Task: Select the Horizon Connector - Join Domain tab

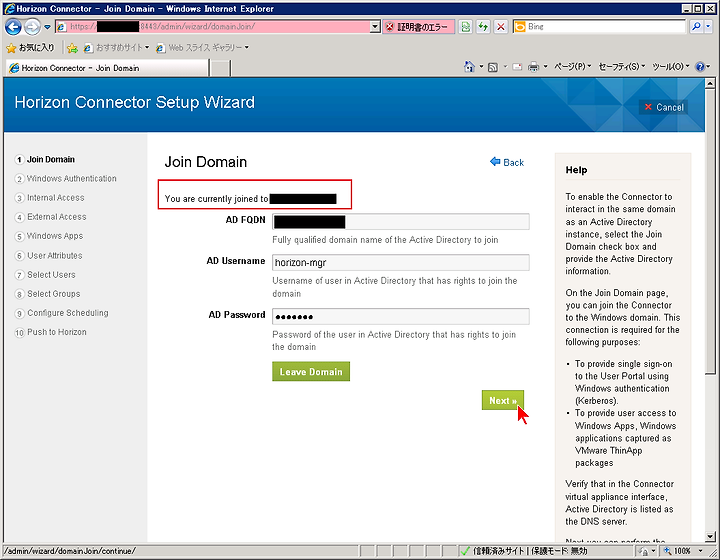Action: (x=107, y=68)
